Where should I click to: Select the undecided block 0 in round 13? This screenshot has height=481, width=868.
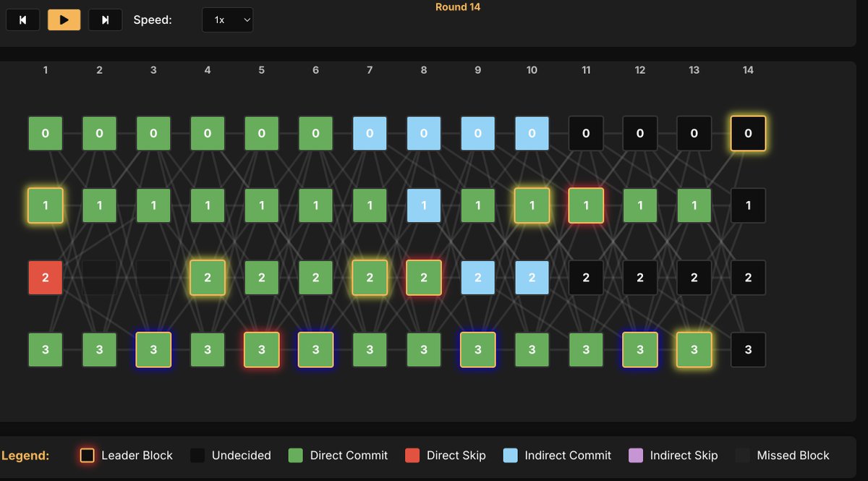click(694, 134)
